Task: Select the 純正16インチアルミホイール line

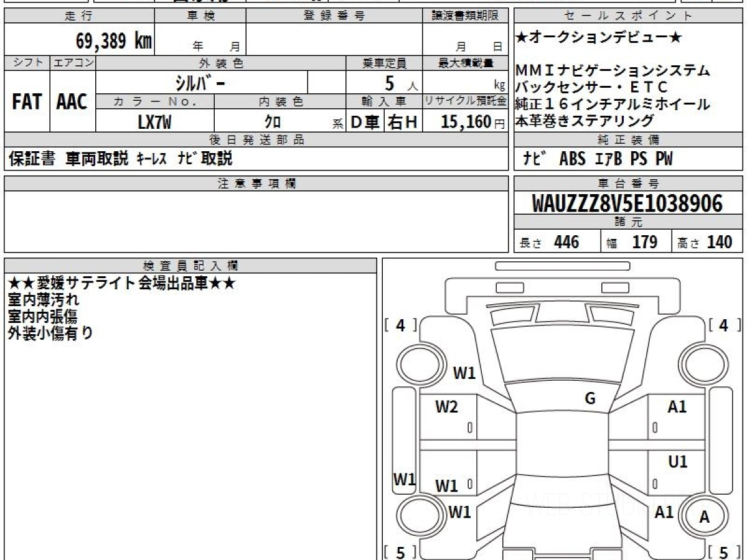Action: click(x=613, y=104)
